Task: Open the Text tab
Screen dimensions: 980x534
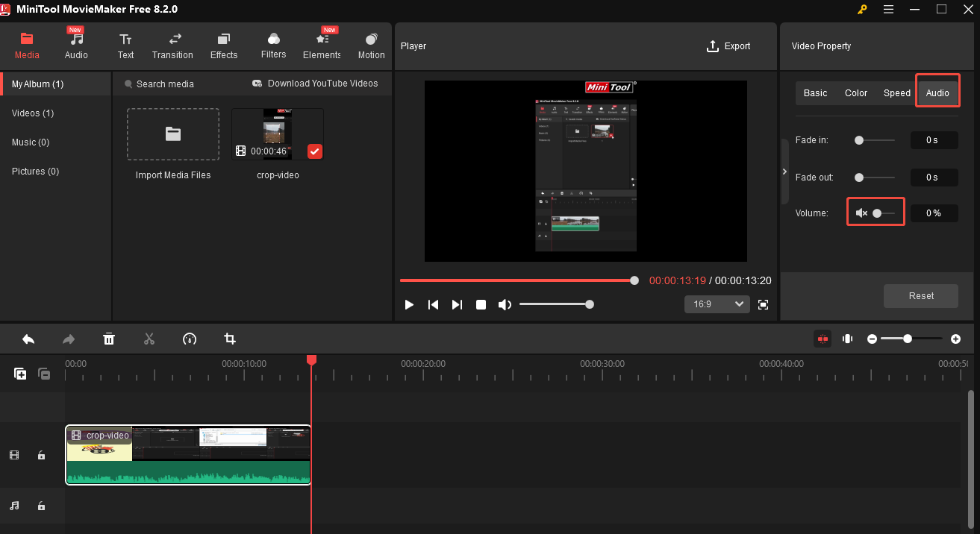Action: [125, 46]
